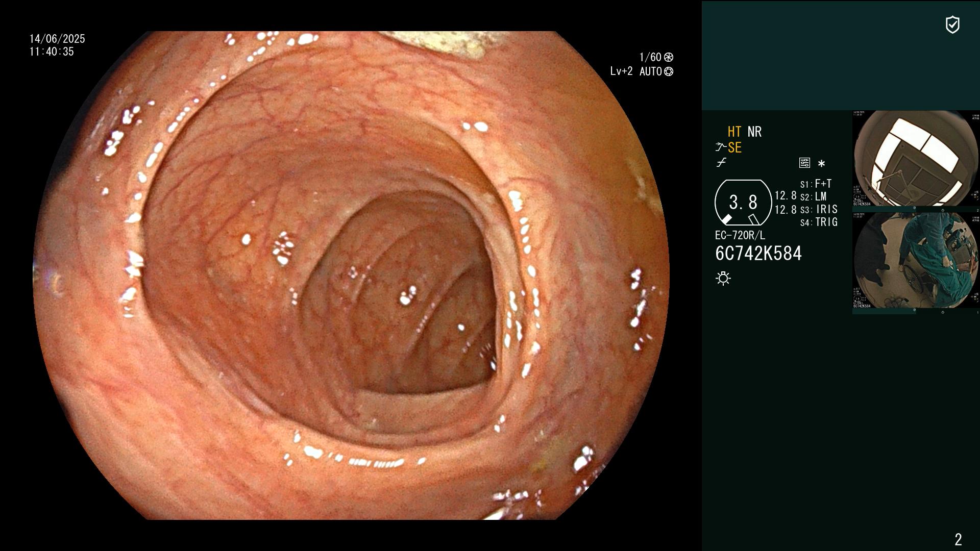Click the AUTO iris mode text
Image resolution: width=980 pixels, height=551 pixels.
(651, 71)
